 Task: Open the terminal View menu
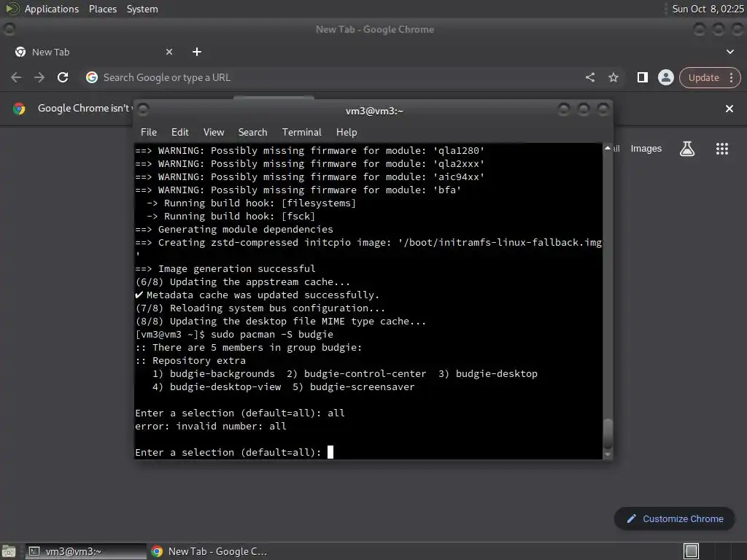214,133
